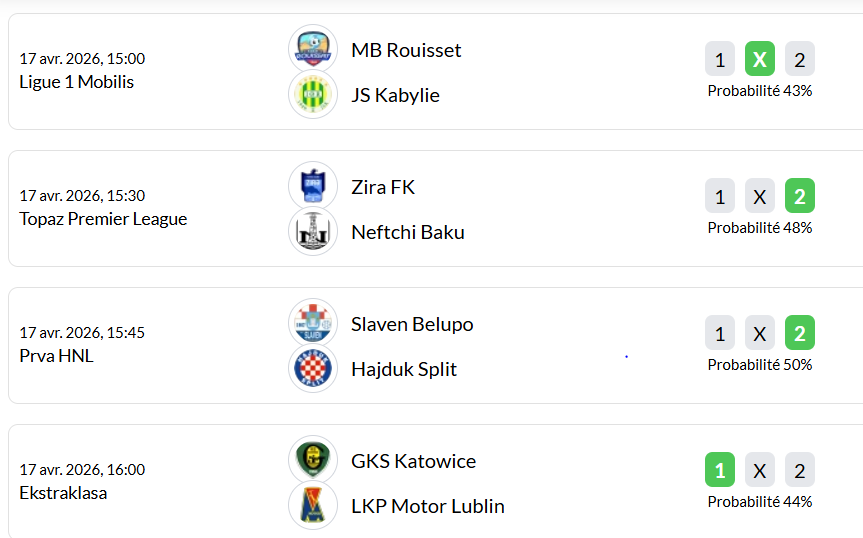863x538 pixels.
Task: Open the Ligue 1 Mobilis league link
Action: pyautogui.click(x=76, y=82)
